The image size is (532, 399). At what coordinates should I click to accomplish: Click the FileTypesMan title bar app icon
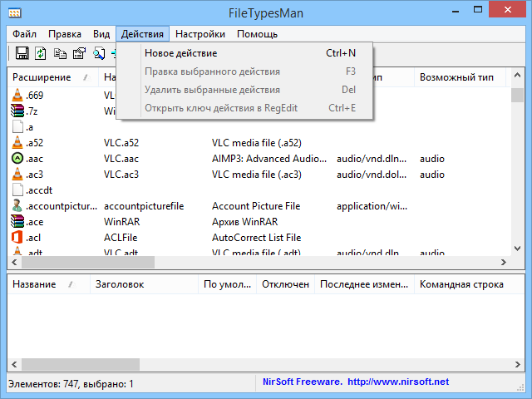tap(15, 13)
